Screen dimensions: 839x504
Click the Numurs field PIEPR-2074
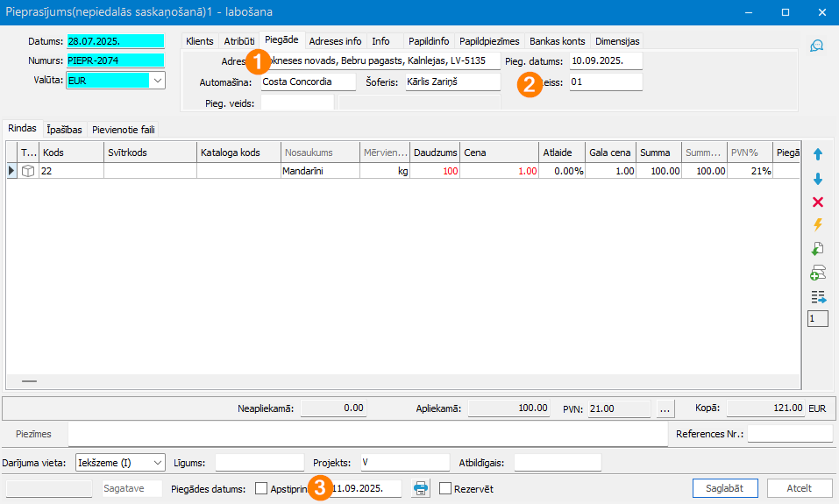click(x=116, y=60)
